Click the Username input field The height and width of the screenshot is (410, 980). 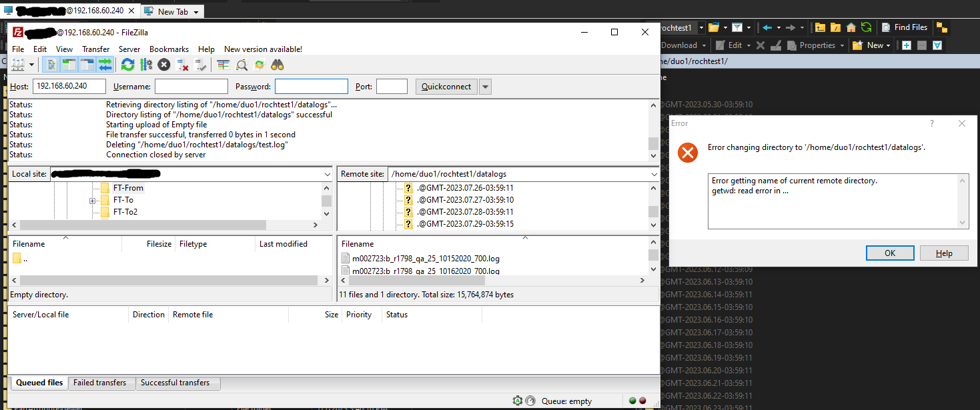coord(191,87)
